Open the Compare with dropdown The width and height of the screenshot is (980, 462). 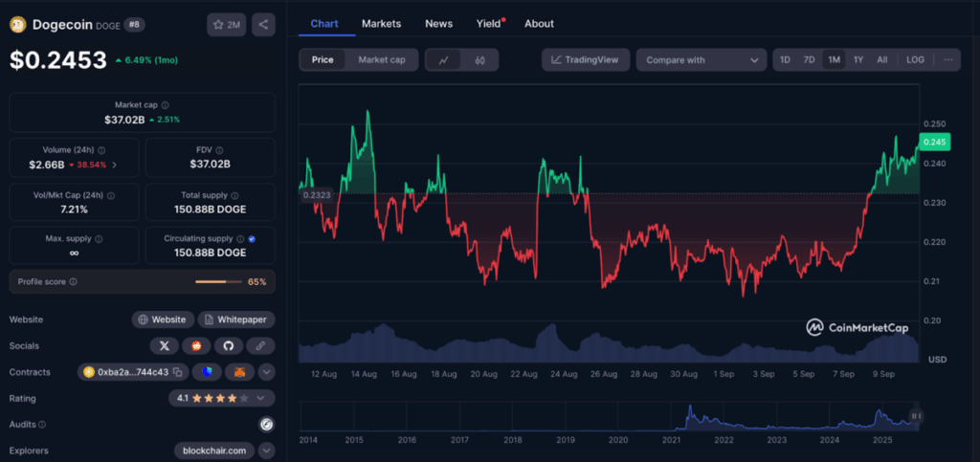pyautogui.click(x=702, y=60)
